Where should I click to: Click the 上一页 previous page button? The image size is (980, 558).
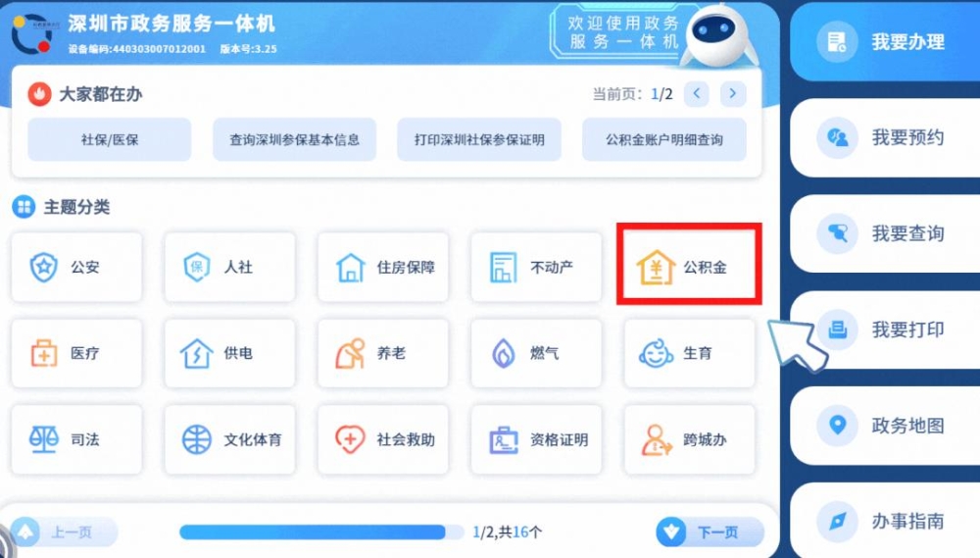coord(64,532)
